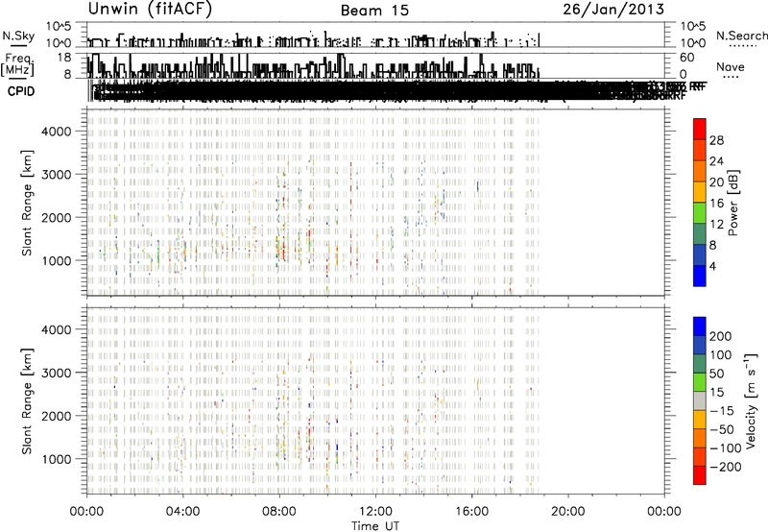The width and height of the screenshot is (768, 532).
Task: Click the '08:00' time axis label
Action: (x=279, y=512)
